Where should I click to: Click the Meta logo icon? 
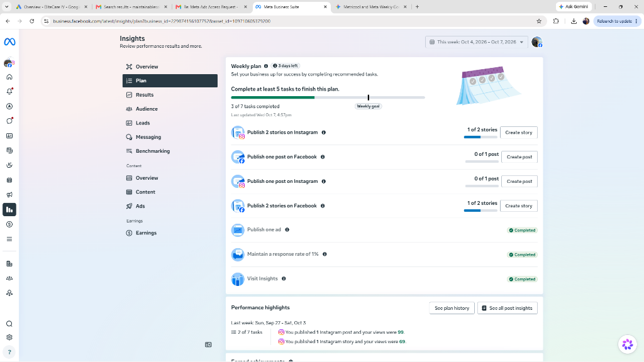click(x=9, y=42)
